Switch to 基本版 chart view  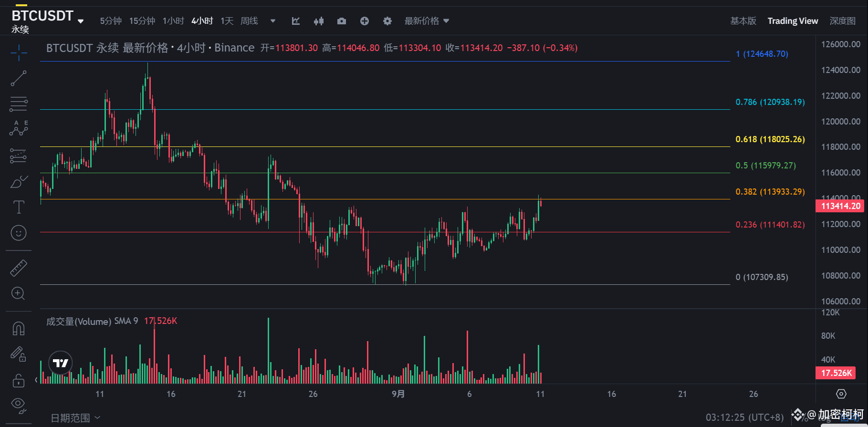[x=743, y=21]
